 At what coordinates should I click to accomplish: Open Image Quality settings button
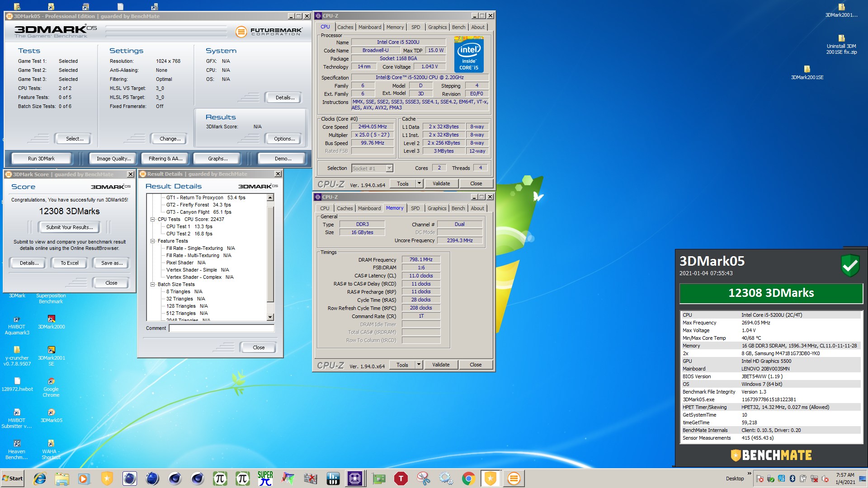point(113,159)
